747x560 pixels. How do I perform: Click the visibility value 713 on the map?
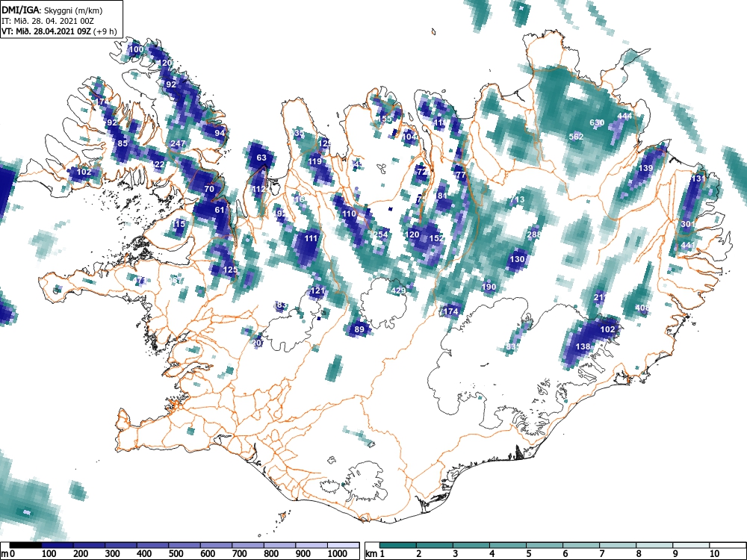517,199
